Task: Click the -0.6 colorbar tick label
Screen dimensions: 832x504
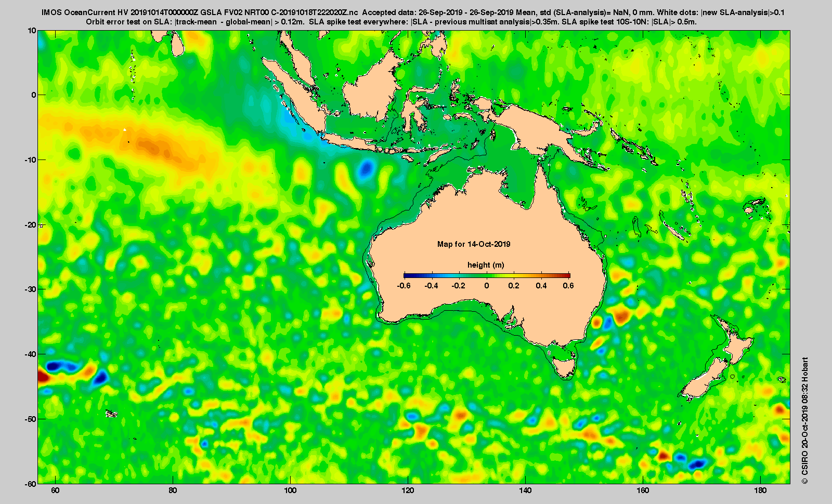Action: click(404, 286)
